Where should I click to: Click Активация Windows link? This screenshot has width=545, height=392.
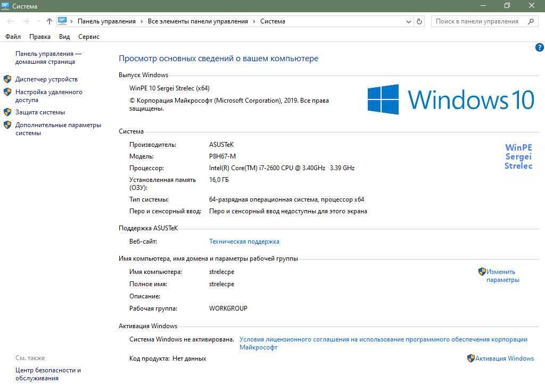(505, 358)
